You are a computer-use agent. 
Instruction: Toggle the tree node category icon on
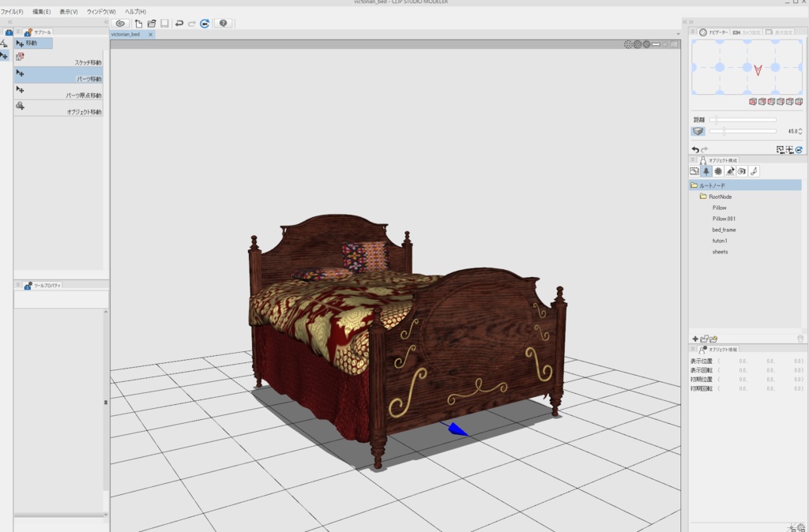[707, 170]
